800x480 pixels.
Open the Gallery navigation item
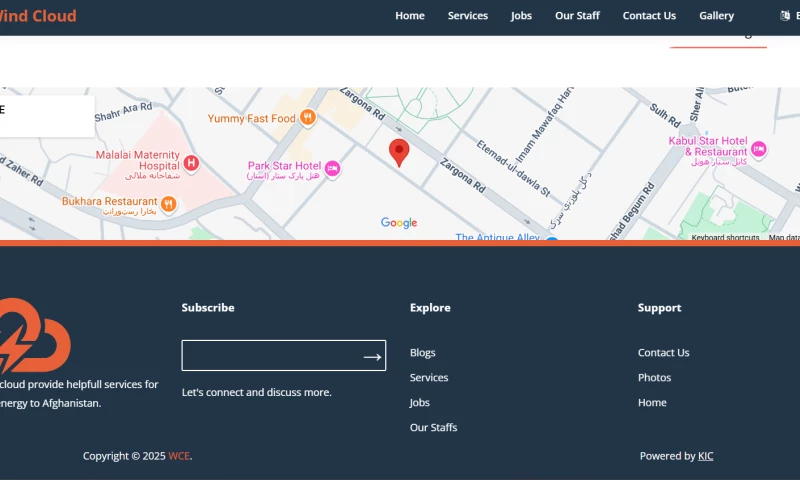716,16
